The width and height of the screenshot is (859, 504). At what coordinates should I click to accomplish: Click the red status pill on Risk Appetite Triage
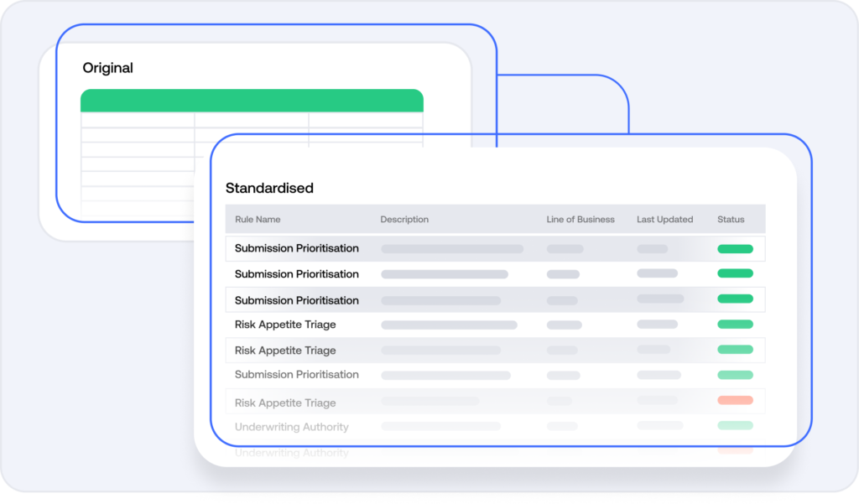735,402
